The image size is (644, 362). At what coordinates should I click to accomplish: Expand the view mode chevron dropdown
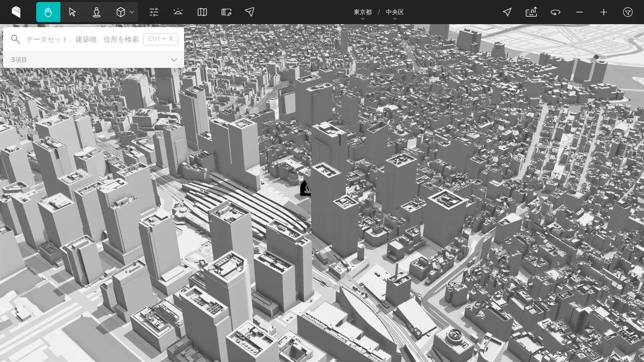point(132,12)
